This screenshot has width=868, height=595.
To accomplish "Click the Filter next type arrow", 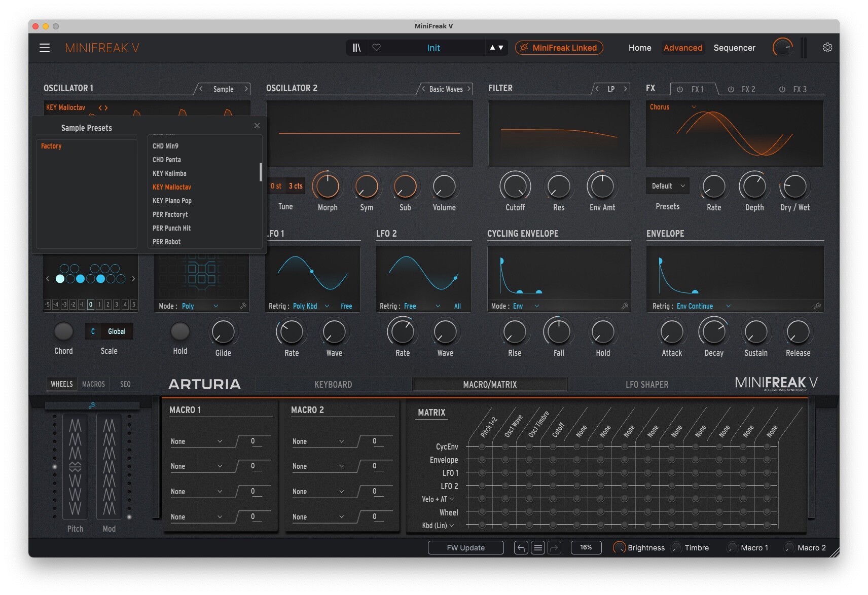I will click(626, 89).
